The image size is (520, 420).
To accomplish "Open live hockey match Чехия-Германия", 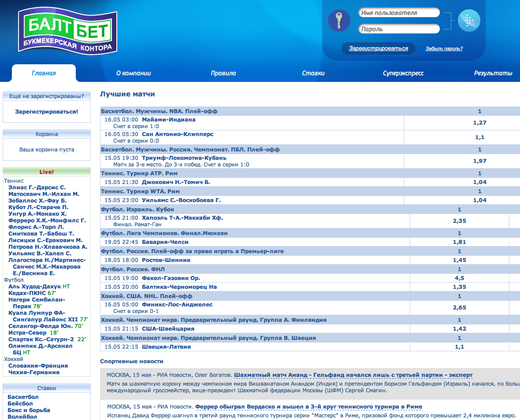I will coord(34,372).
